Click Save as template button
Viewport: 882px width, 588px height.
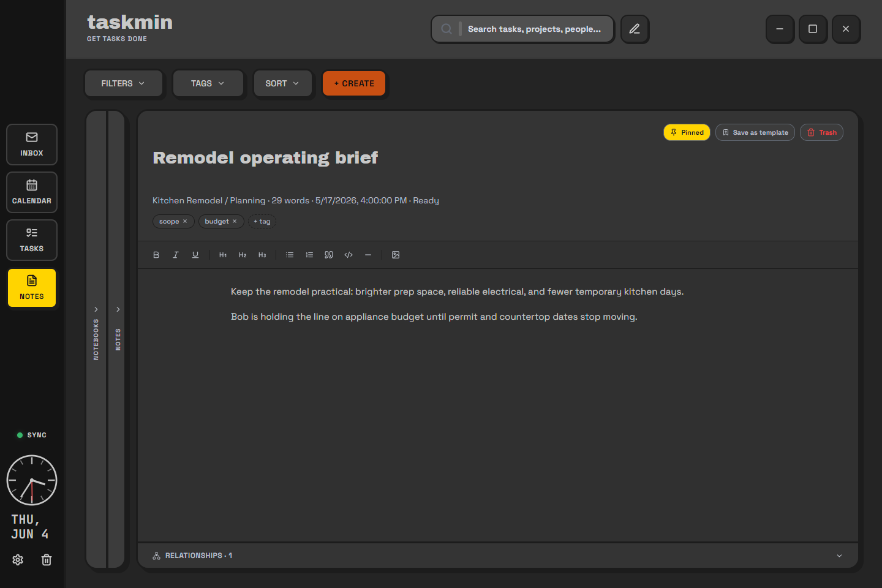[755, 132]
